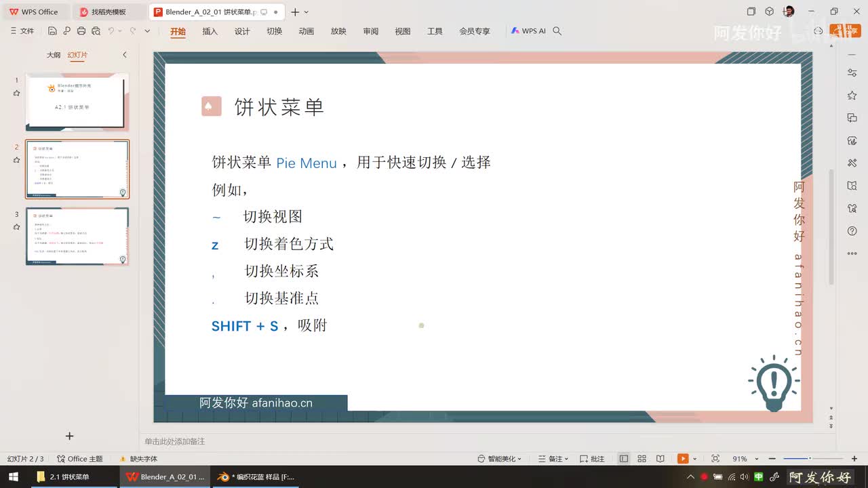Click the slide title 饼状菜单

coord(279,106)
